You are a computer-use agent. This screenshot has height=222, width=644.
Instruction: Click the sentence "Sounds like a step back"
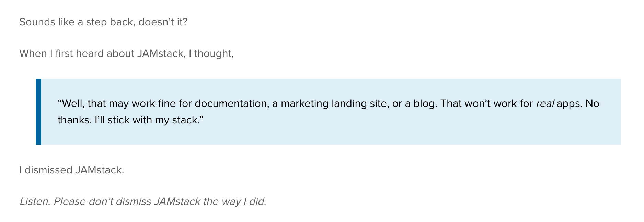coord(103,22)
